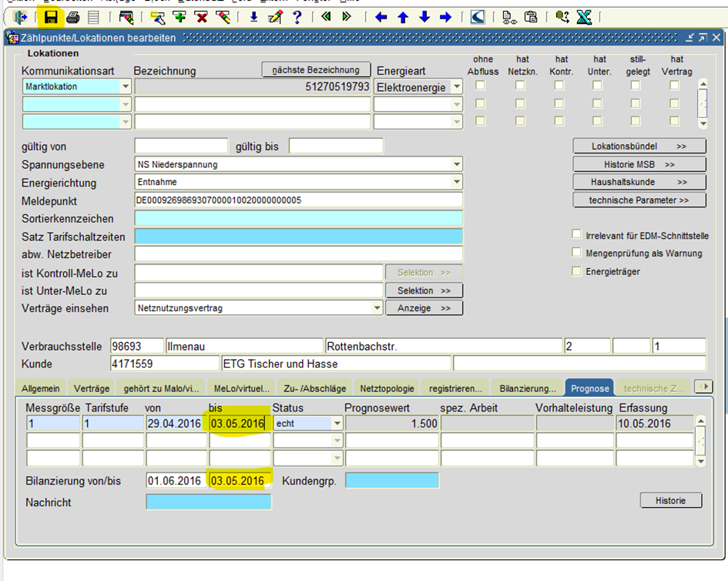Open the Energierichtung dropdown list
The width and height of the screenshot is (728, 581).
pos(457,183)
